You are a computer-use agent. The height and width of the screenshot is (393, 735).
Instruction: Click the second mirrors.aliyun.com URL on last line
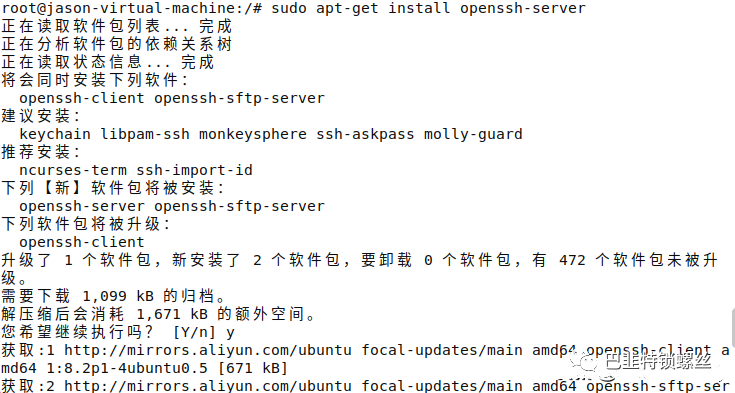pos(208,386)
